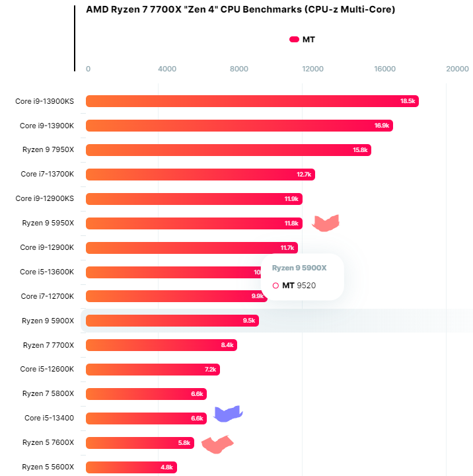Click the Core i7-12700K axis label
Viewport: 473px width, 476px height.
coord(48,296)
